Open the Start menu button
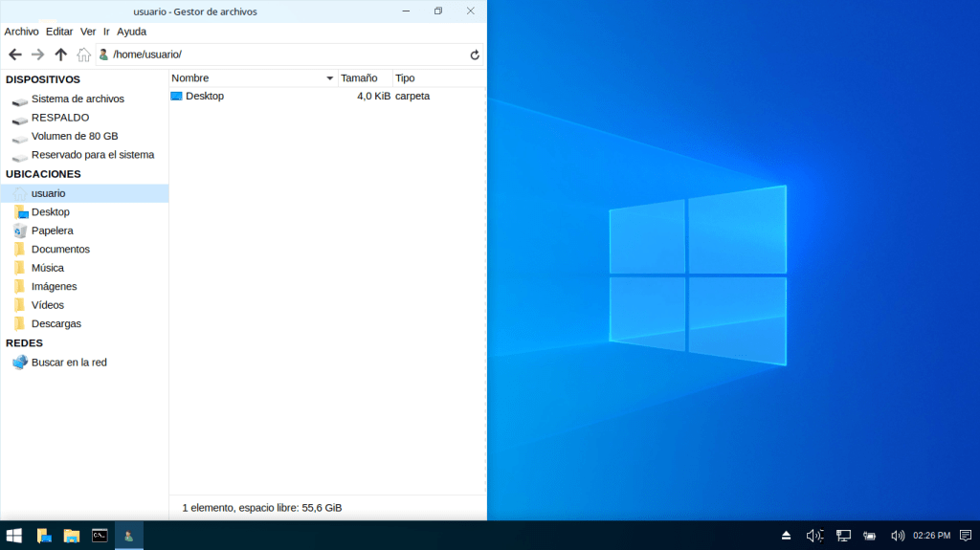The width and height of the screenshot is (980, 550). 14,536
